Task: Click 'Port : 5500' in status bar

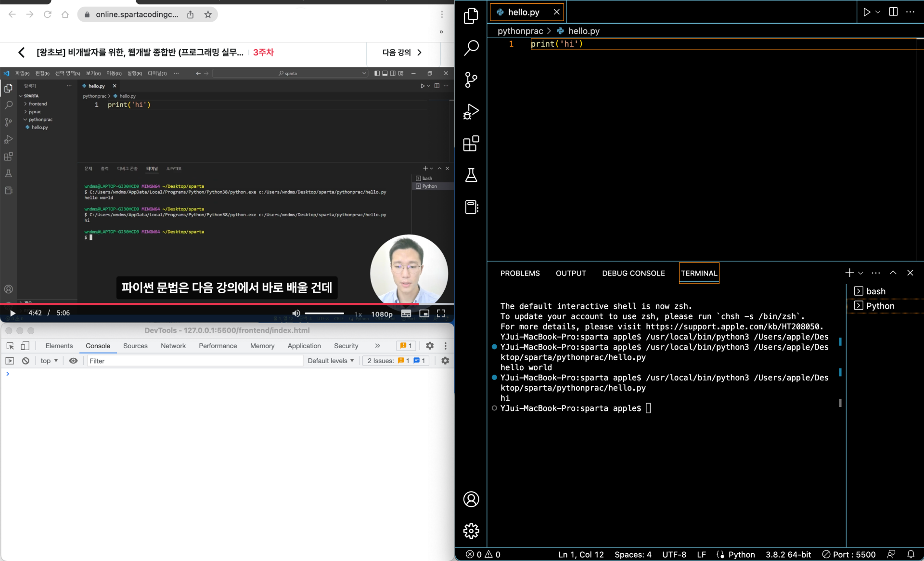Action: click(849, 554)
